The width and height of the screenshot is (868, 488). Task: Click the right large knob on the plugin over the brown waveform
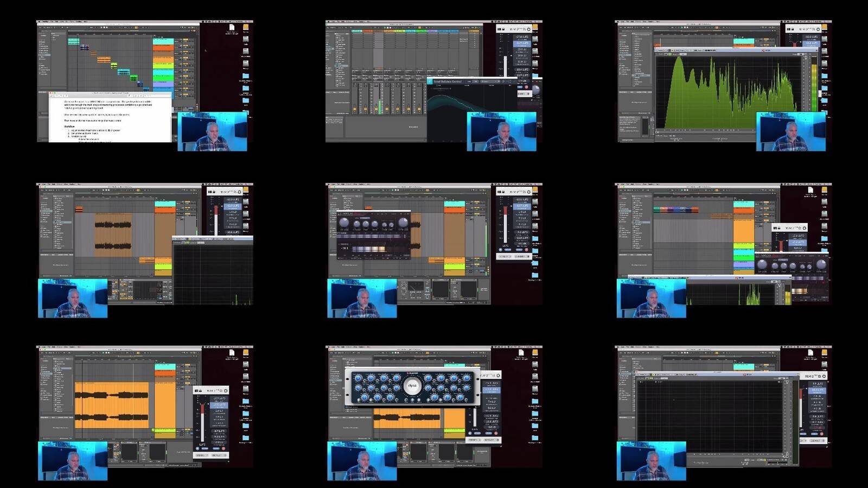403,223
